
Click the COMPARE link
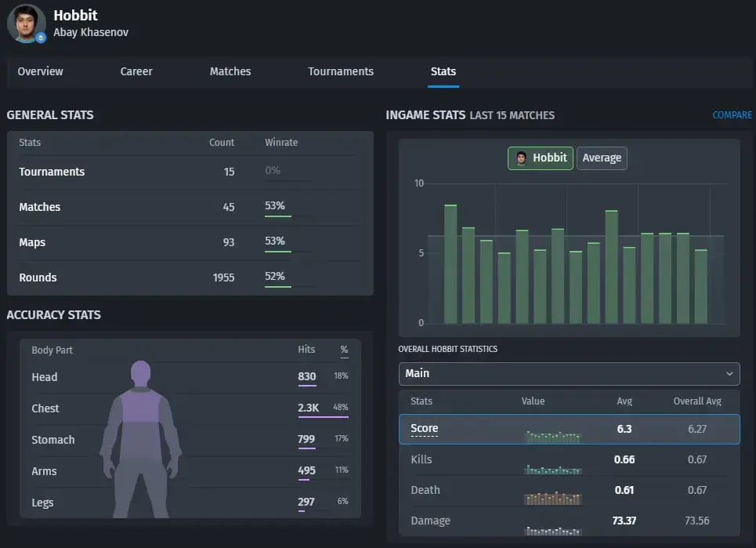pyautogui.click(x=732, y=114)
